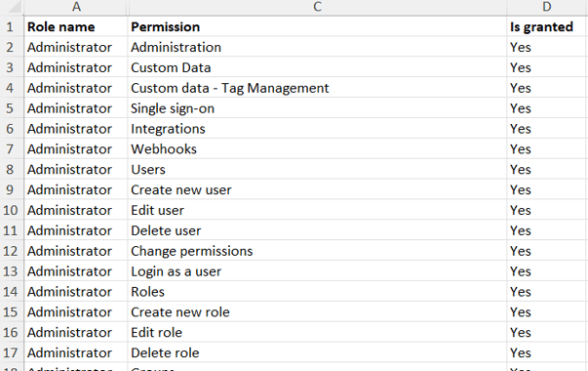The image size is (588, 371).
Task: Click the 'Permission' header cell
Action: 317,27
